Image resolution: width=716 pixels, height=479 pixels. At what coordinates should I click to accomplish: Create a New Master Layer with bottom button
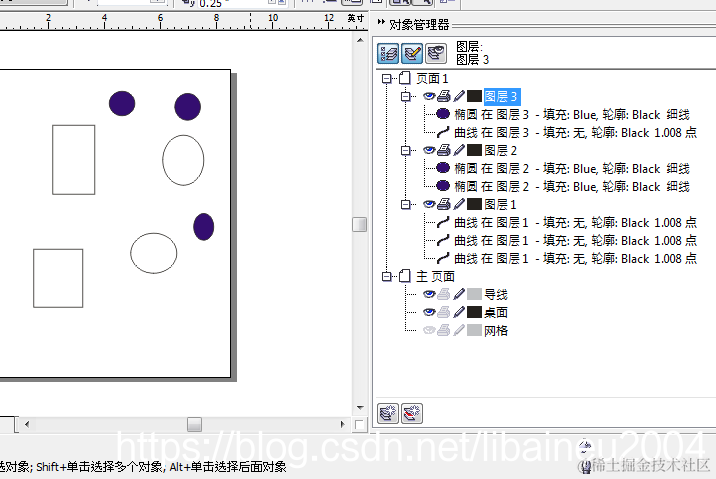tap(412, 413)
